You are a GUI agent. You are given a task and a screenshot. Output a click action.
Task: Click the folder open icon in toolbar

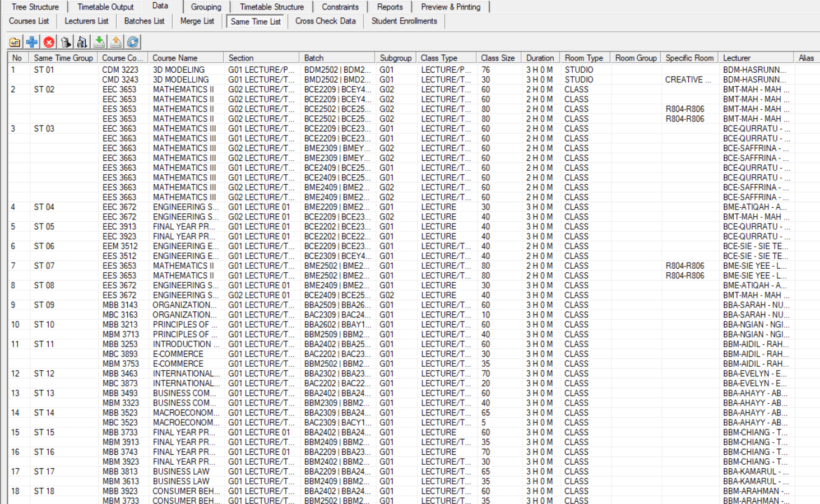(x=15, y=42)
